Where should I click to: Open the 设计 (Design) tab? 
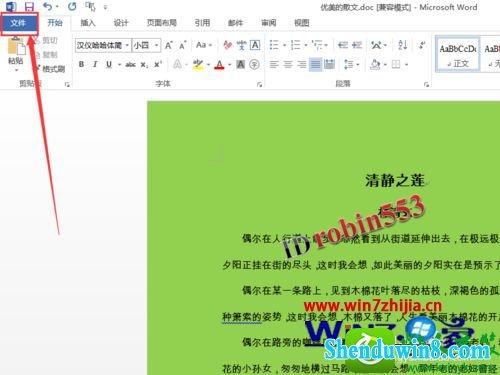[121, 23]
